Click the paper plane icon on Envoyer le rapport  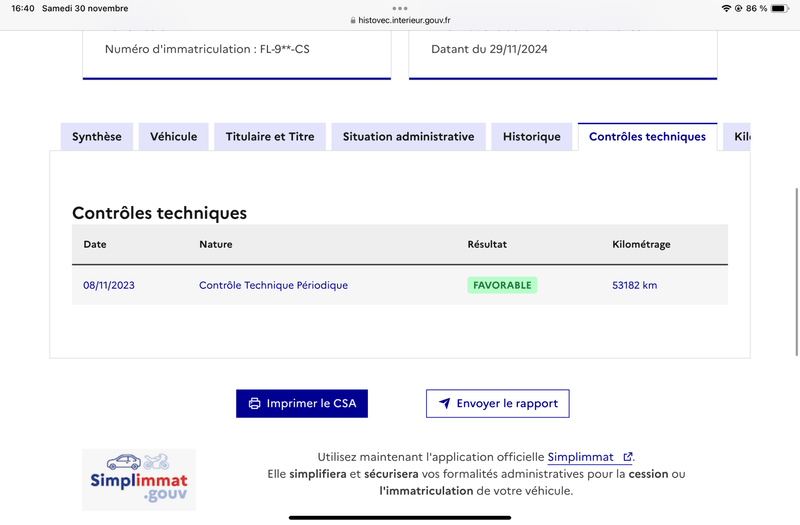[x=444, y=404]
